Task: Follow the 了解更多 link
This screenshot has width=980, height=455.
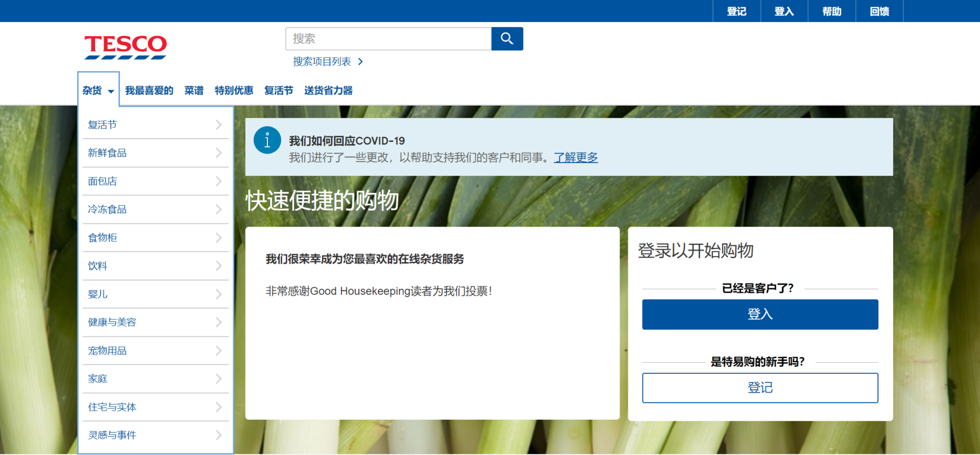Action: 576,158
